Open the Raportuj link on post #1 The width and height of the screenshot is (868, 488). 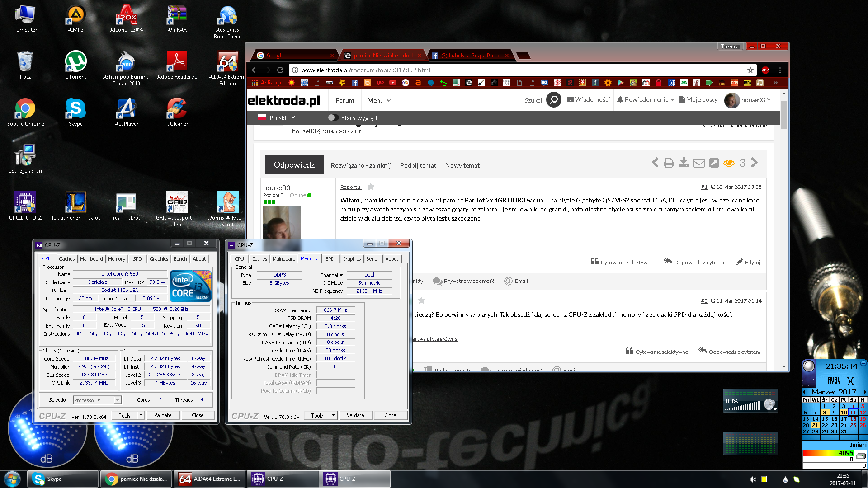351,187
